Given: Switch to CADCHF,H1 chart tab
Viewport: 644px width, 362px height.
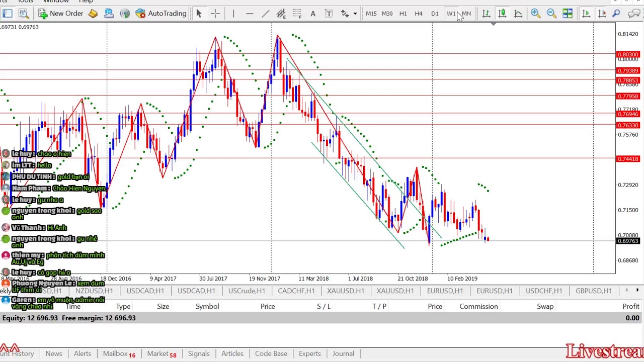Looking at the screenshot, I should (x=296, y=291).
